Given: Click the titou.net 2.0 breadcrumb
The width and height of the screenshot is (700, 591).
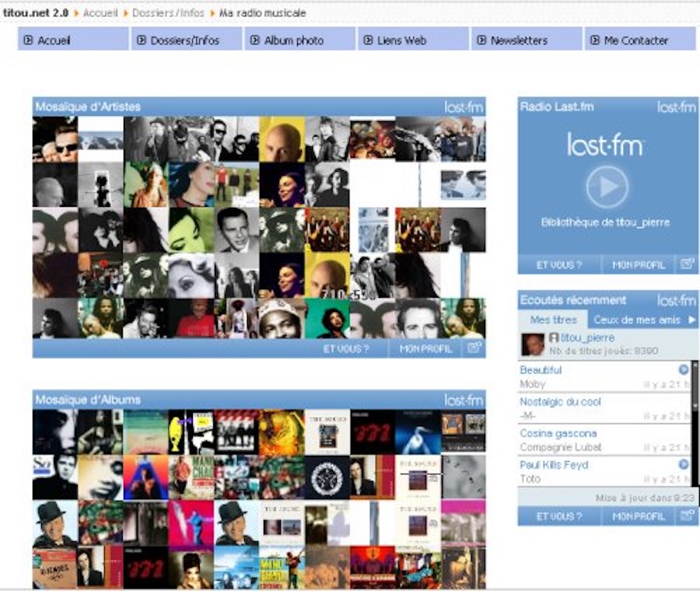Looking at the screenshot, I should click(x=35, y=13).
